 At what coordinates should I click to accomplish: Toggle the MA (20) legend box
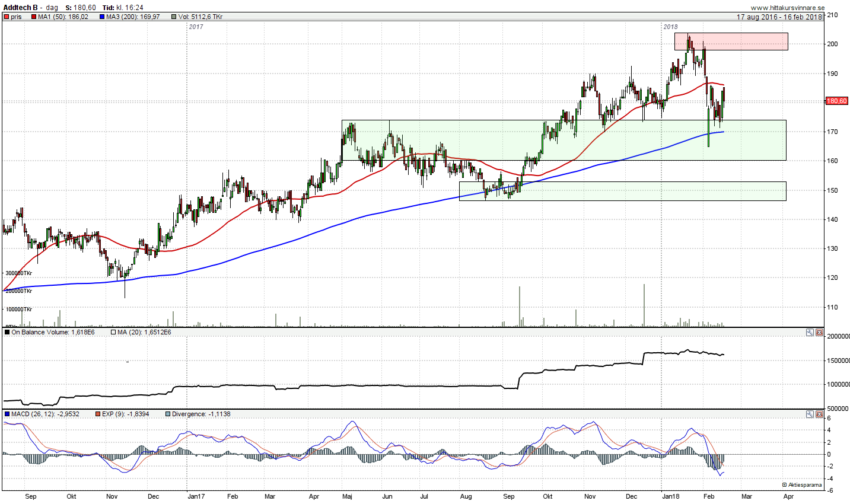click(x=113, y=333)
